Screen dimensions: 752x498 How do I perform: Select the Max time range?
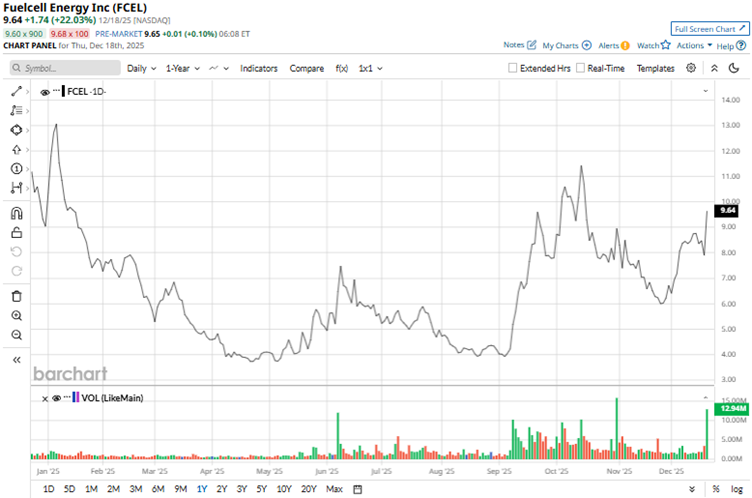[334, 489]
